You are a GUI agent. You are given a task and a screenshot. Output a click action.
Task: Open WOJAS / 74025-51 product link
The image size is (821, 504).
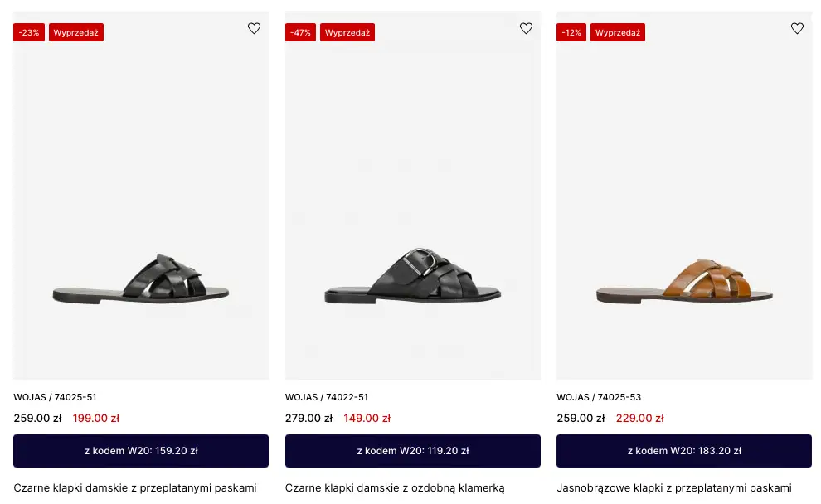pyautogui.click(x=55, y=397)
